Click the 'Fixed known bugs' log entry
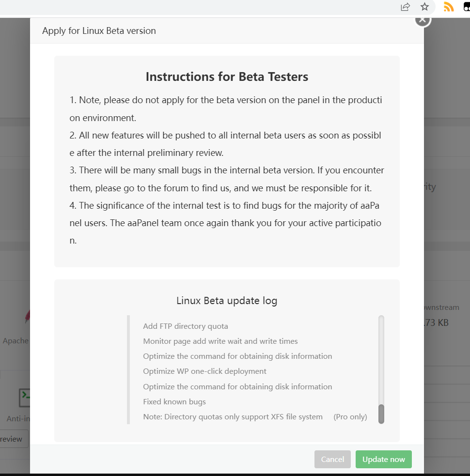Screen dimensions: 470x476 pos(174,402)
